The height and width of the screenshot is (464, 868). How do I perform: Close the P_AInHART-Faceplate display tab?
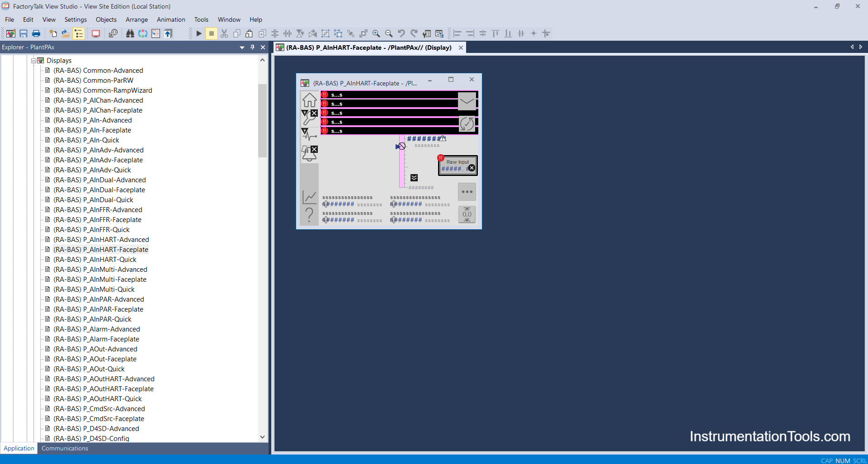[461, 47]
